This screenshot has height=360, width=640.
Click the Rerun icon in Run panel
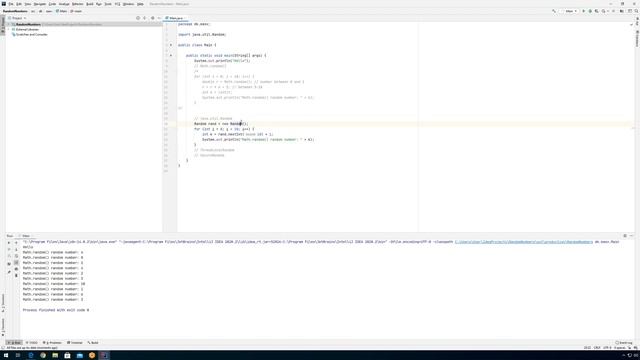point(9,242)
